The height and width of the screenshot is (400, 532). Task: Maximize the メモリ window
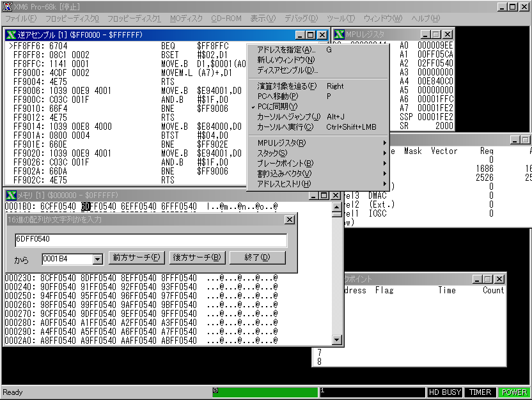[x=324, y=196]
